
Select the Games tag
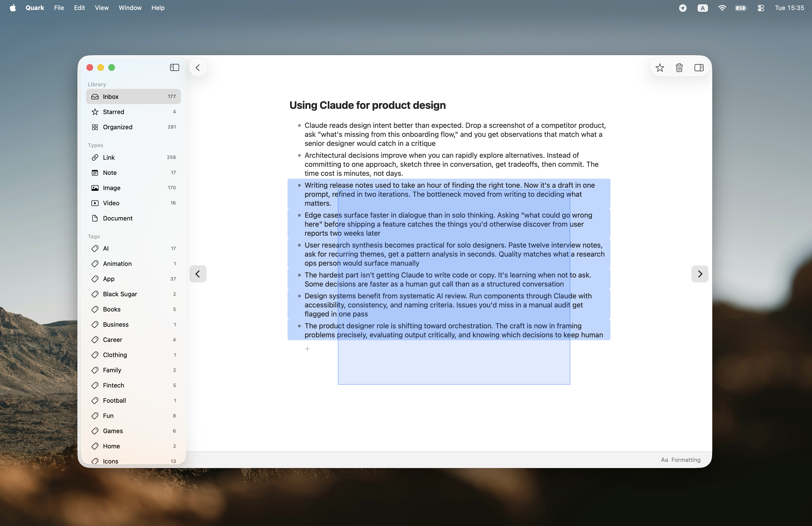pos(133,431)
